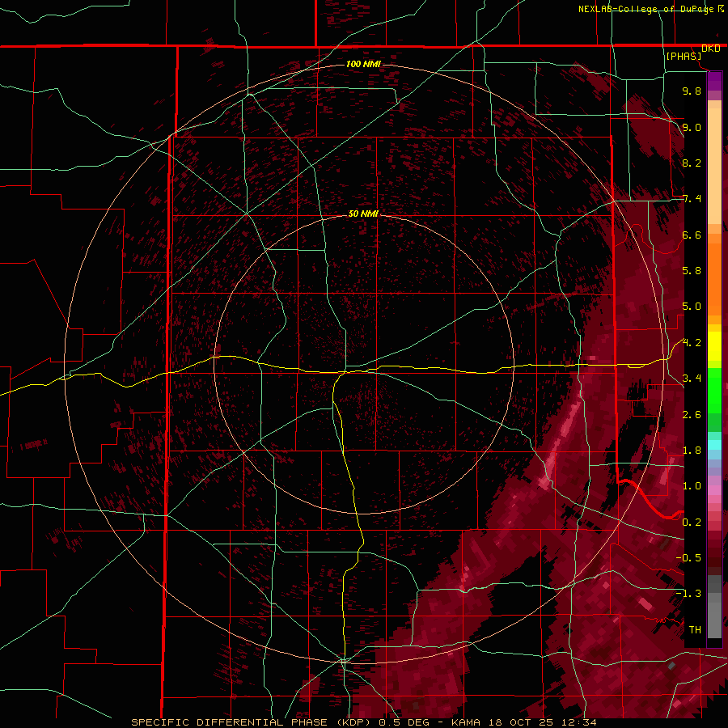This screenshot has width=728, height=728.
Task: Click the 6.6 value on the color scale
Action: 692,235
